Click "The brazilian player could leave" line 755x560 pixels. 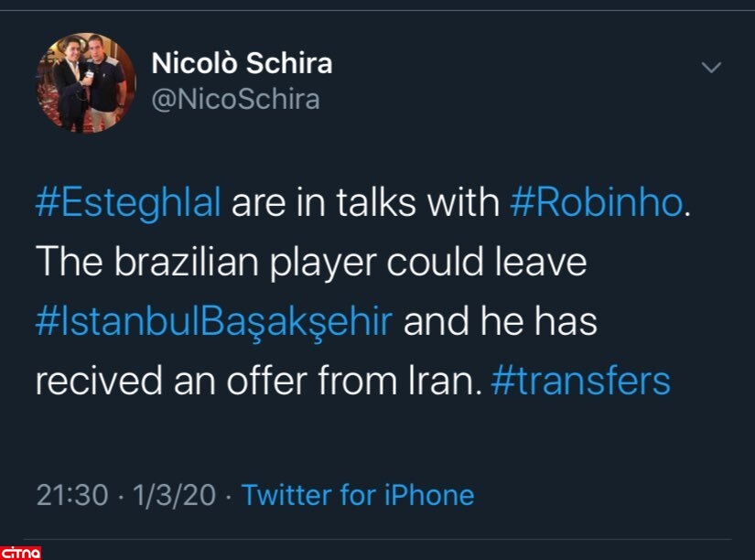click(310, 263)
